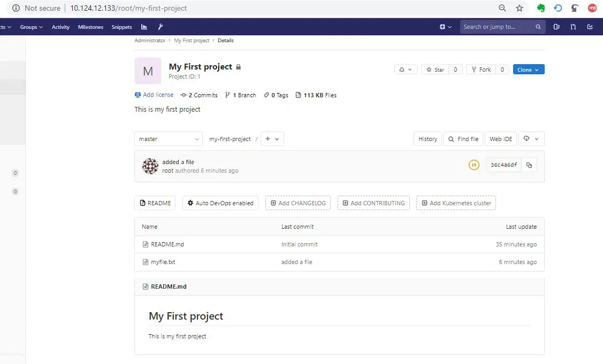Open the myfile.txt file
This screenshot has height=364, width=603.
coord(163,262)
